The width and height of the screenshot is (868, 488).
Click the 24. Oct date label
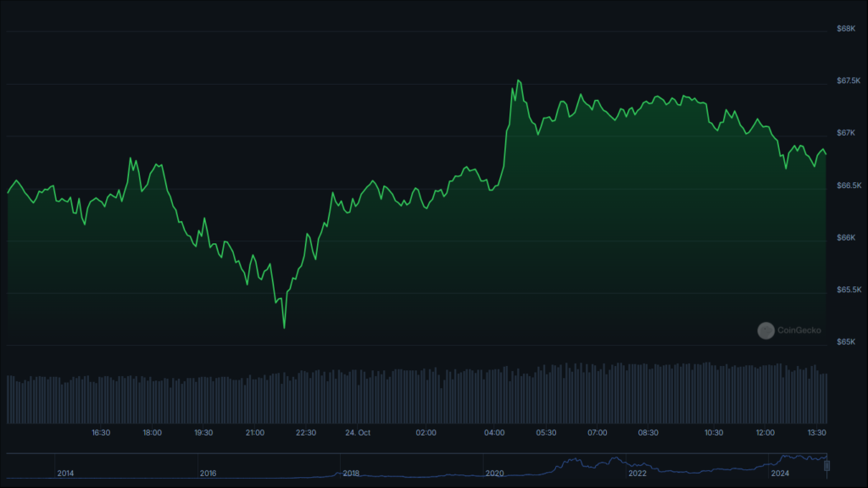click(x=358, y=433)
